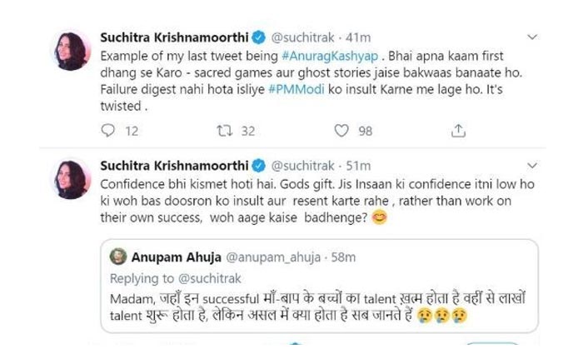Viewport: 588px width, 364px height.
Task: Open the #PMModi hashtag link
Action: click(296, 90)
